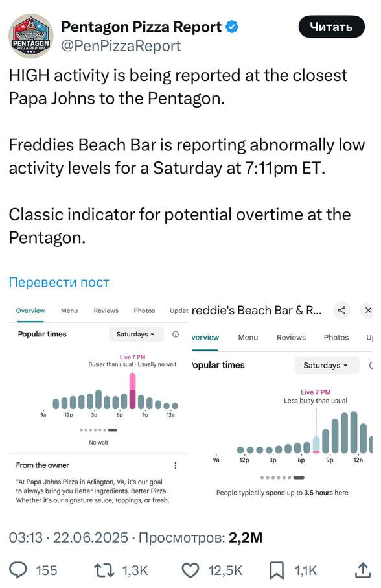Open @PenPizzaReport handle link
This screenshot has width=381, height=588.
click(121, 46)
